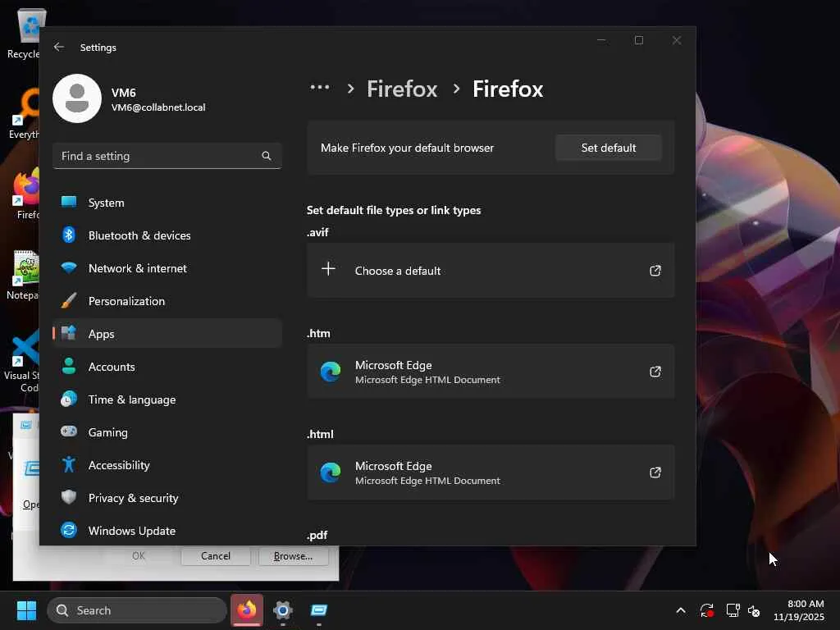The width and height of the screenshot is (840, 630).
Task: Expand the breadcrumb ellipsis menu
Action: coord(320,87)
